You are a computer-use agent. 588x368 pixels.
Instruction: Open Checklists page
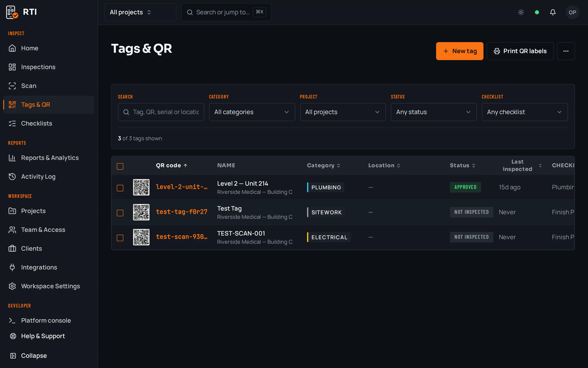49,123
